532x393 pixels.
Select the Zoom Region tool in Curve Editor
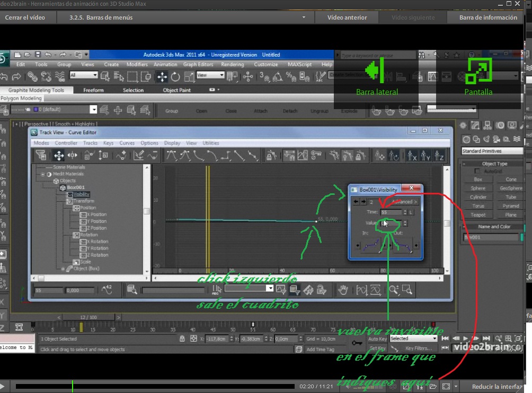pyautogui.click(x=407, y=290)
